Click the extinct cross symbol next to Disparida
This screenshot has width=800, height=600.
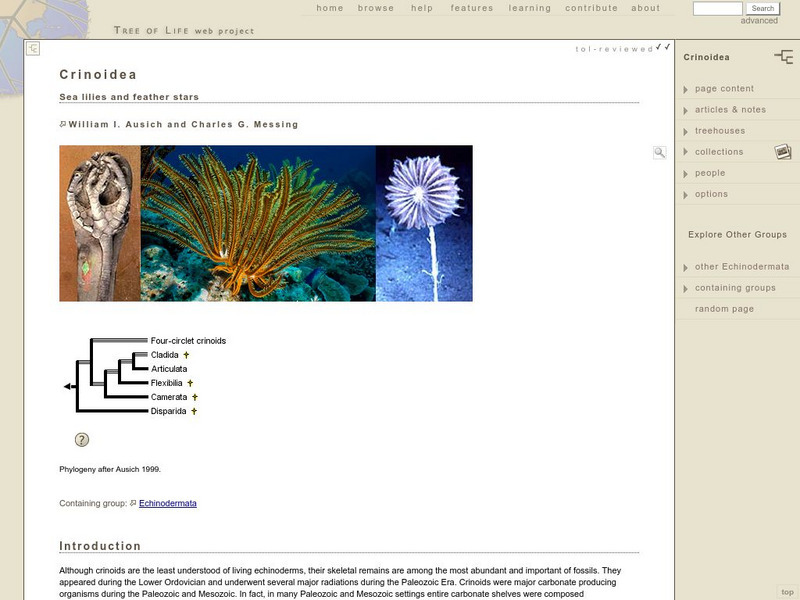194,411
